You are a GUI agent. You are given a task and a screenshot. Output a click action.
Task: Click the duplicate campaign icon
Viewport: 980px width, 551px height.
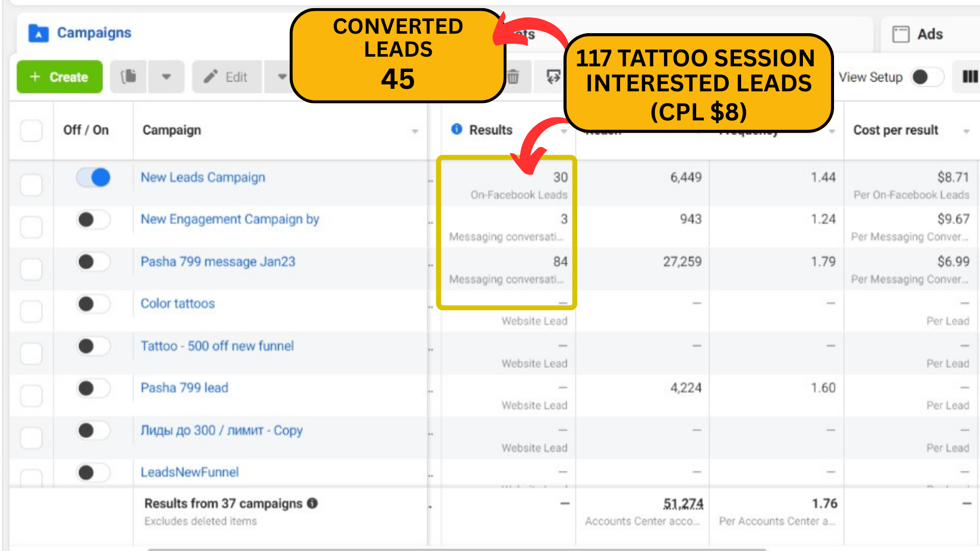coord(129,77)
